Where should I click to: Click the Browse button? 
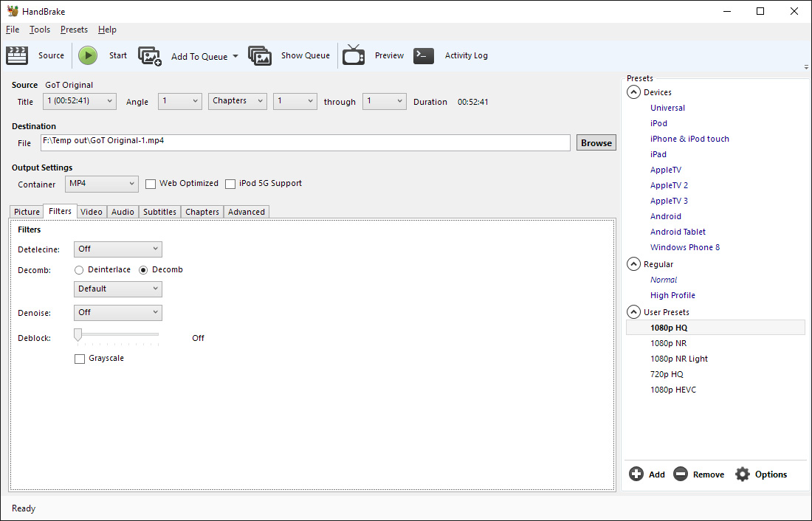coord(596,143)
